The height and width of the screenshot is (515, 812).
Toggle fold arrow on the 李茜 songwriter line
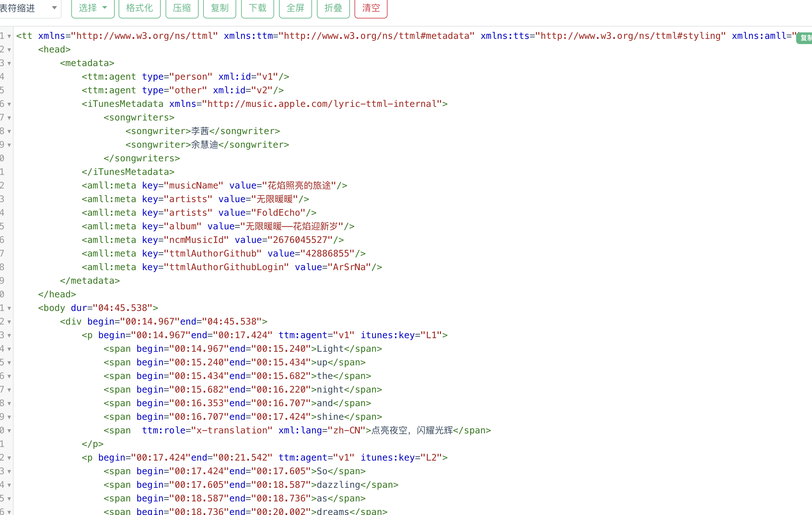9,132
